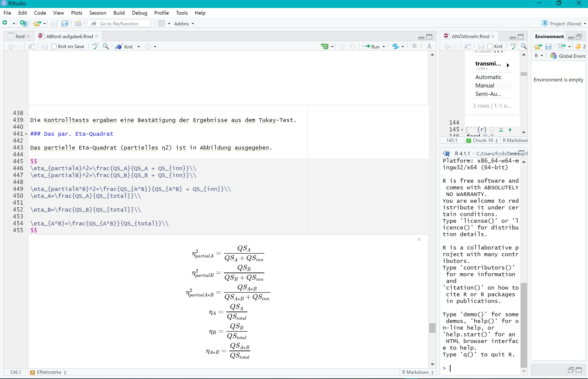Expand recent files arrow beside Open
Viewport: 588px width, 379px height.
45,24
